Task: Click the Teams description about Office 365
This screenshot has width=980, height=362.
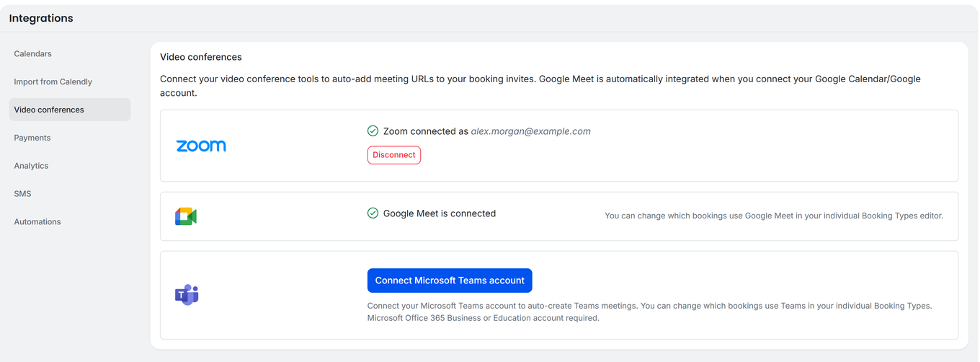Action: pyautogui.click(x=650, y=312)
